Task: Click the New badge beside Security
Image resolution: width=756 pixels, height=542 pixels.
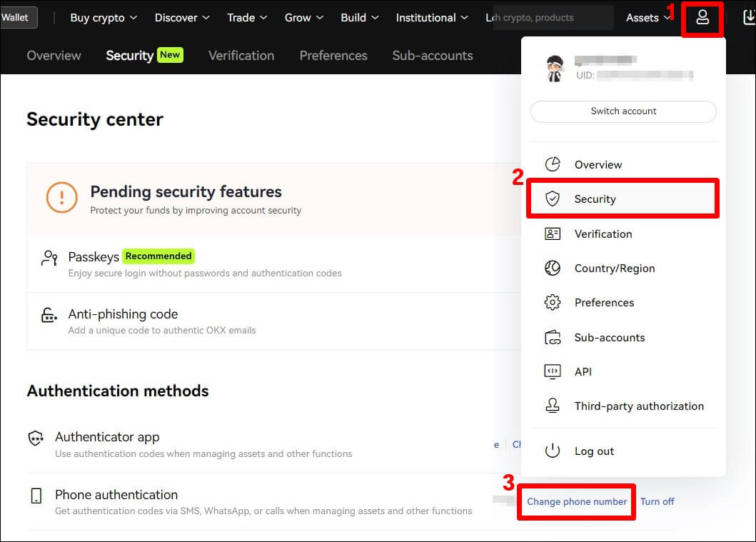Action: 170,55
